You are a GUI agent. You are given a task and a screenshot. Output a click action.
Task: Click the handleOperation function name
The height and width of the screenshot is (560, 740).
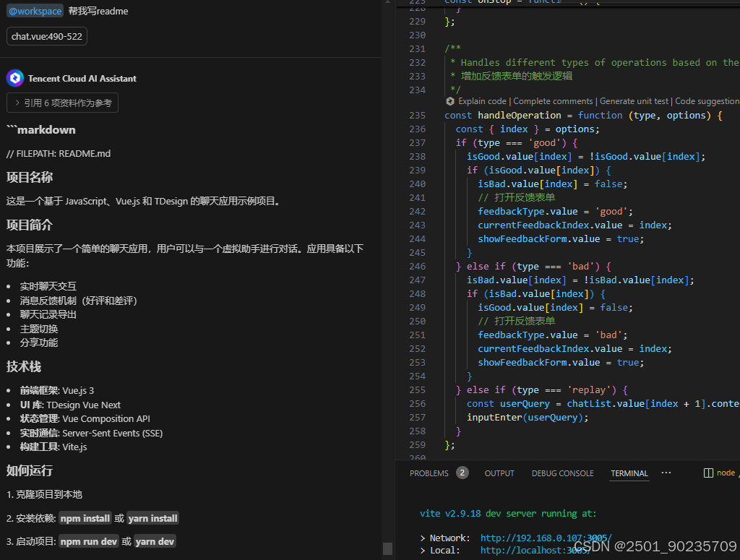click(x=519, y=116)
